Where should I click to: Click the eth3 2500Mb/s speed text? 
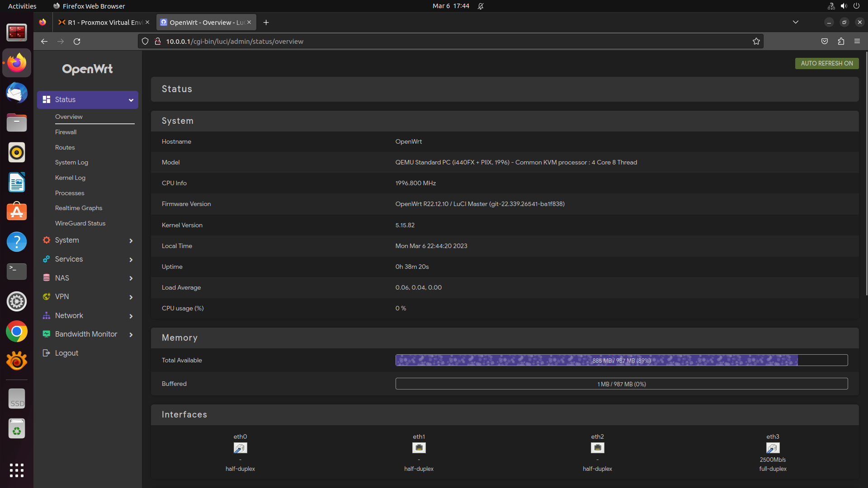coord(773,460)
